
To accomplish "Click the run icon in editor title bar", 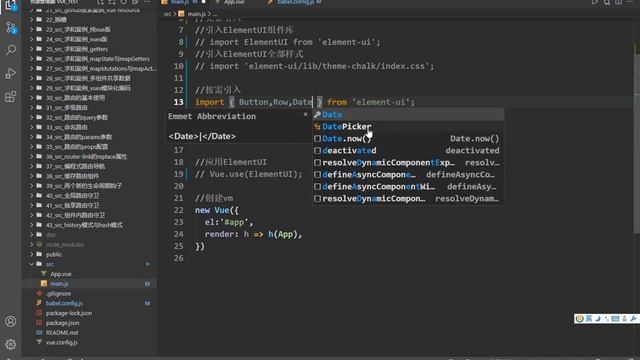I will tap(595, 2).
